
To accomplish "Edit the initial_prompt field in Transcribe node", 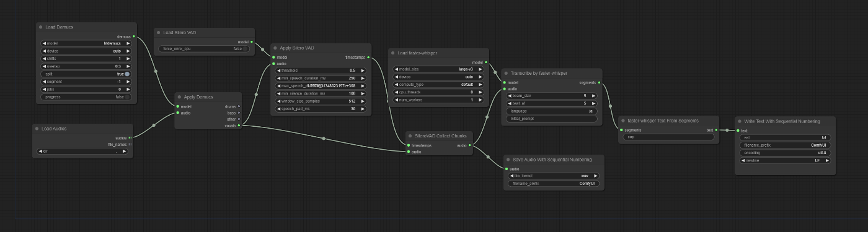I will coord(552,118).
